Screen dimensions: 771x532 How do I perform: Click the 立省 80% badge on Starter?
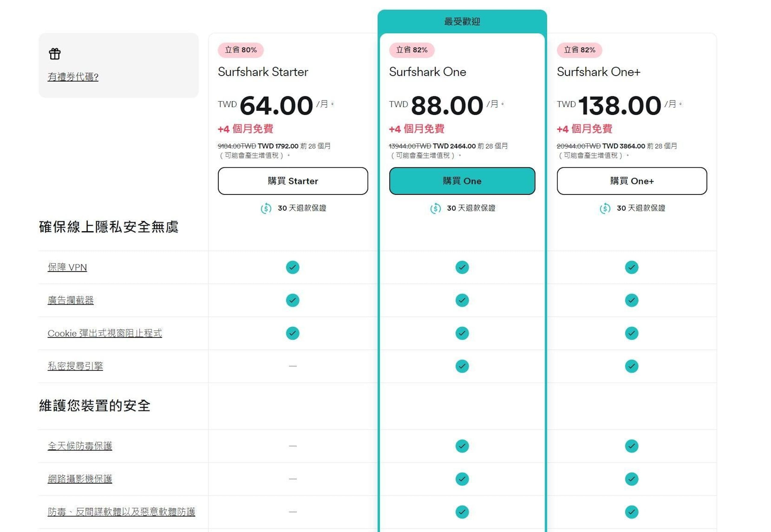(x=241, y=50)
